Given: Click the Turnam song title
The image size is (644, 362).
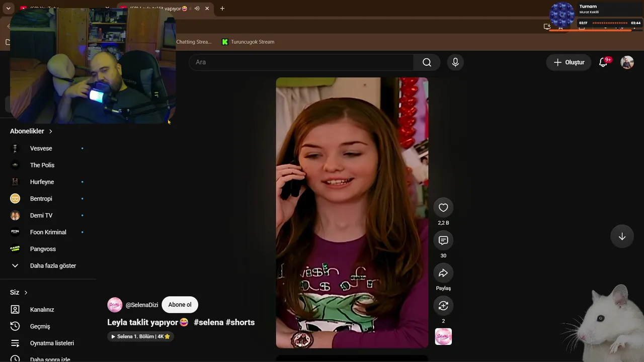Looking at the screenshot, I should coord(588,7).
